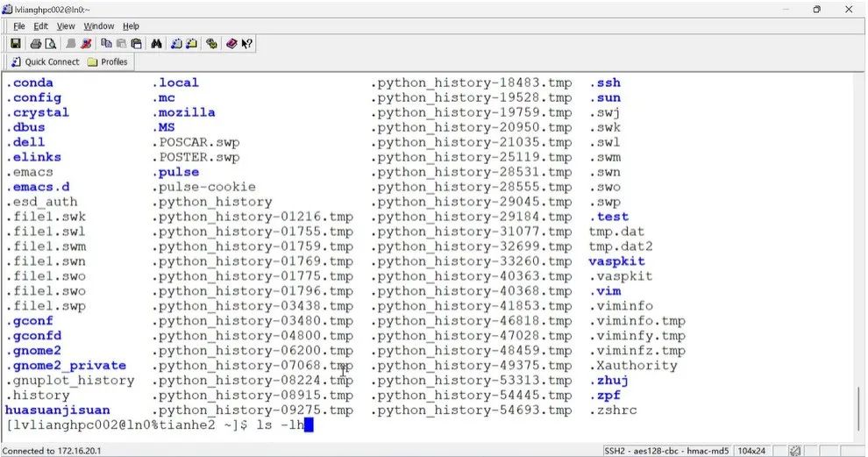Image resolution: width=868 pixels, height=457 pixels.
Task: Open the Window menu
Action: [98, 26]
